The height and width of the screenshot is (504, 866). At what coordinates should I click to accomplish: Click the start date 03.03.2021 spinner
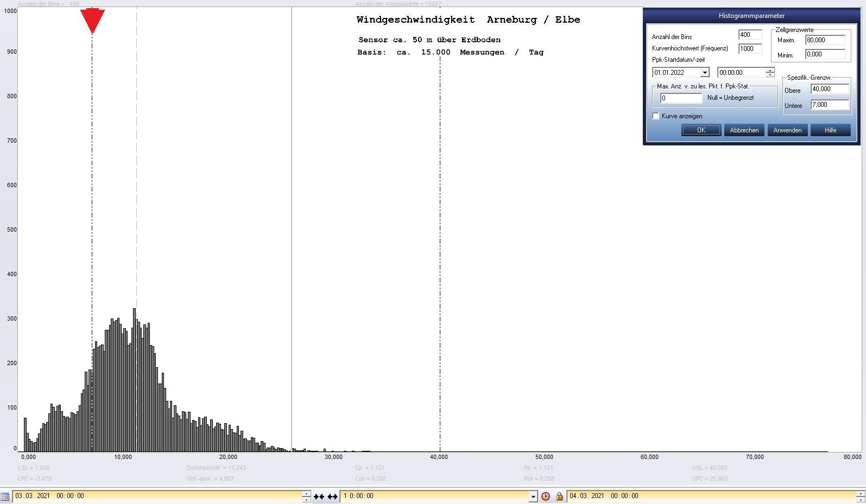click(x=306, y=496)
